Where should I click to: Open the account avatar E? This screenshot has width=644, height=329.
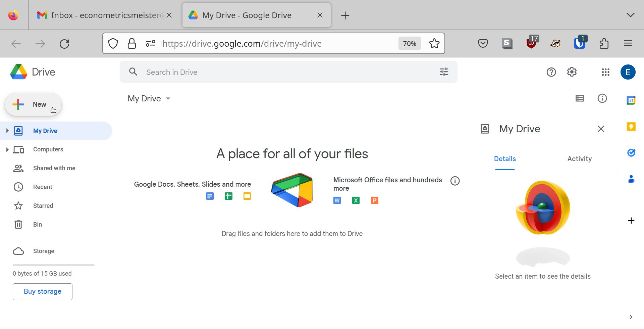628,72
